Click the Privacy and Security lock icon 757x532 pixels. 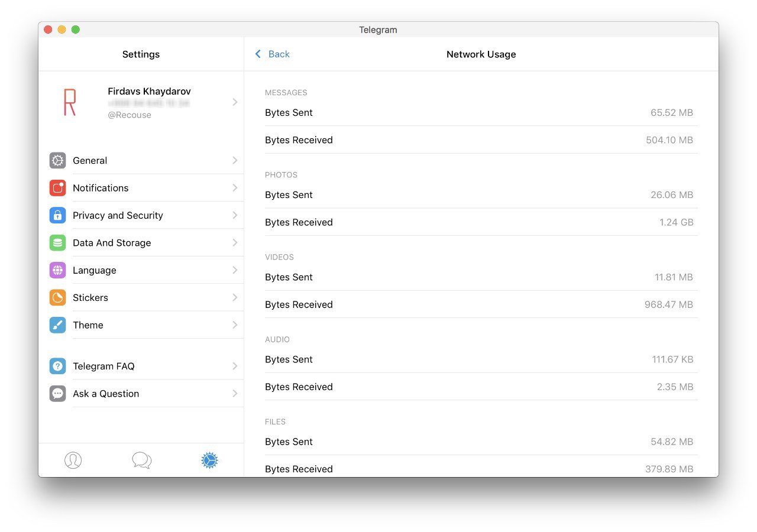[x=57, y=215]
